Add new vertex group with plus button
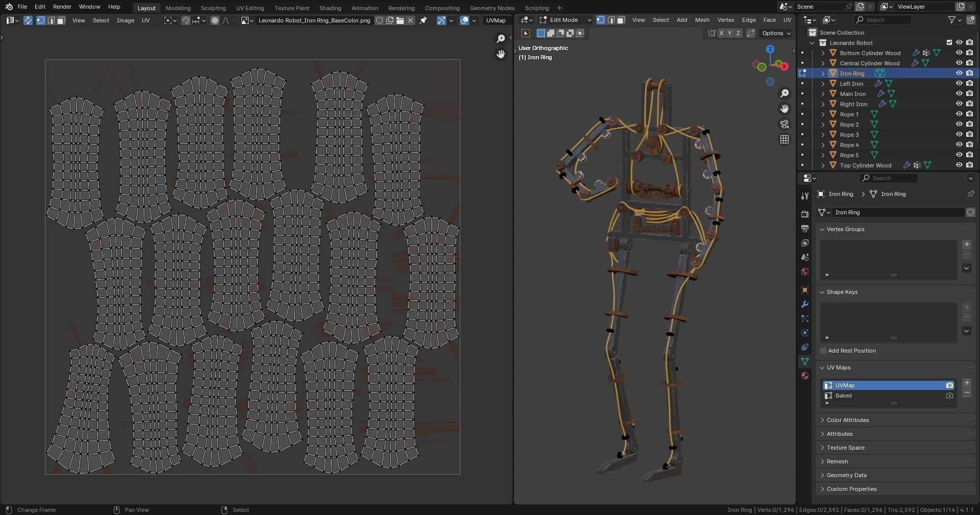The image size is (980, 515). tap(966, 244)
